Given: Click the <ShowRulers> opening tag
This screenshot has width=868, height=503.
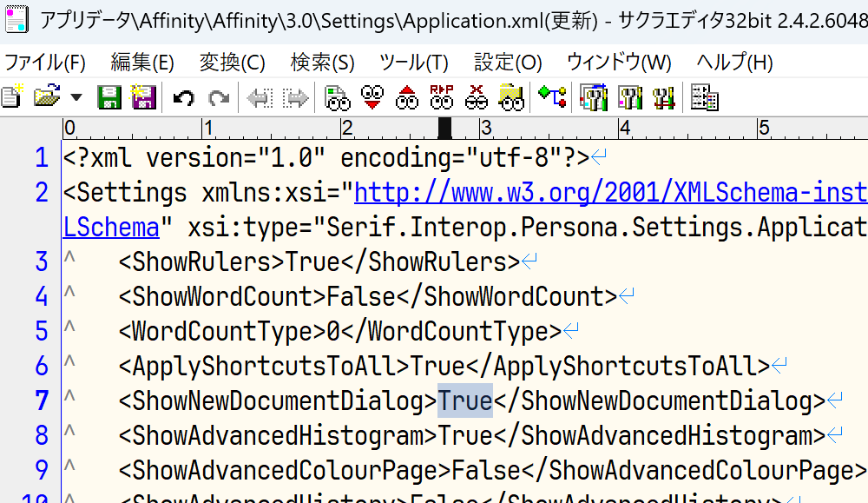Looking at the screenshot, I should pyautogui.click(x=201, y=262).
